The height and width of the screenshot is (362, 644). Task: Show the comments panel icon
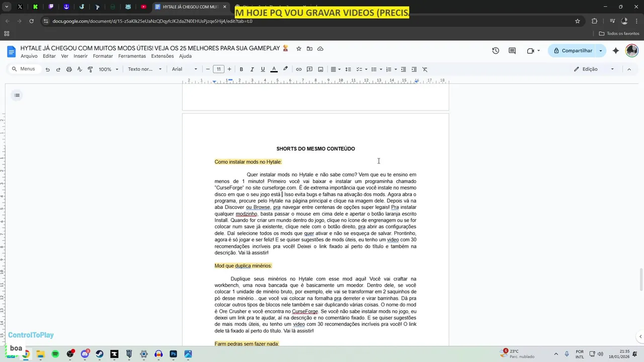point(512,51)
